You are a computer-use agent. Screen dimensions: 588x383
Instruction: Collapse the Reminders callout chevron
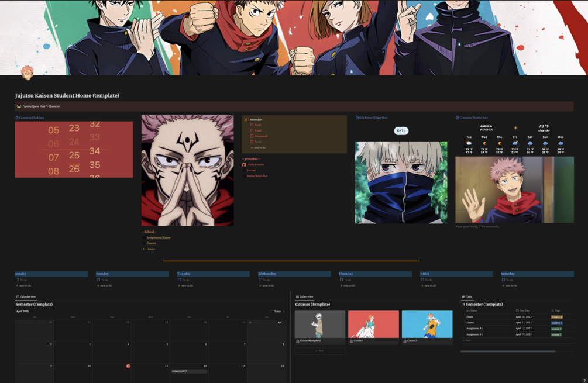[x=246, y=119]
